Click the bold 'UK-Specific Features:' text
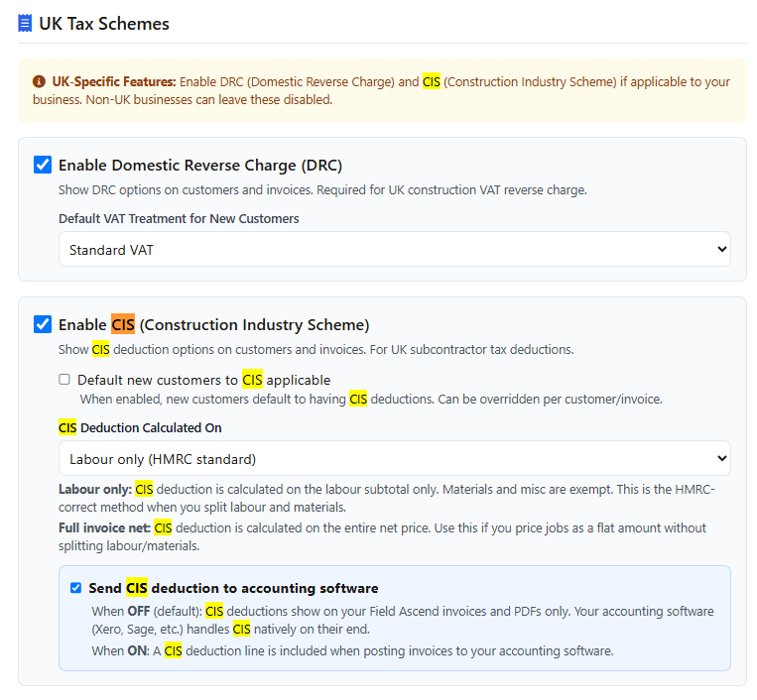757x700 pixels. click(114, 82)
